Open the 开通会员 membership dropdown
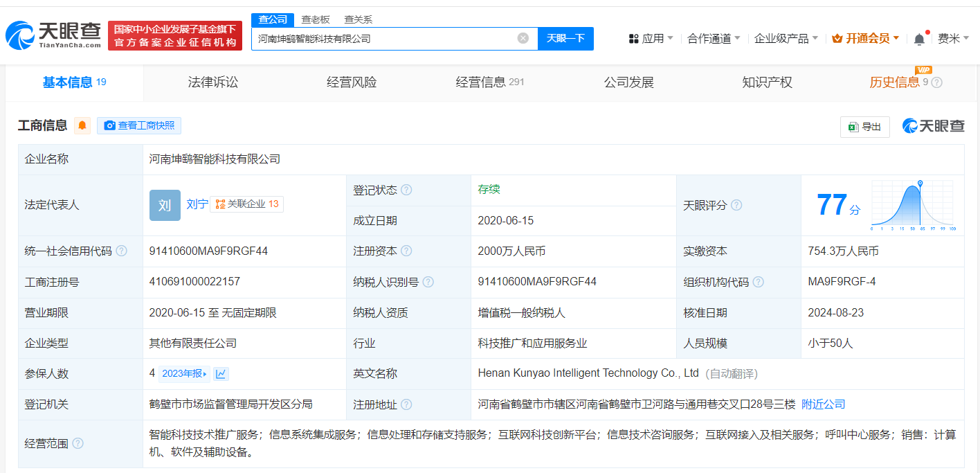 (x=866, y=39)
